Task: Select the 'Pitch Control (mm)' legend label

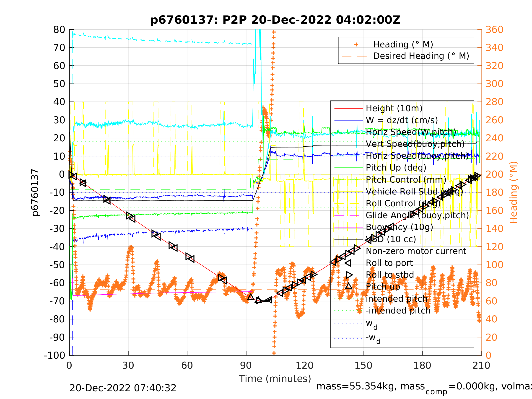Action: click(406, 180)
